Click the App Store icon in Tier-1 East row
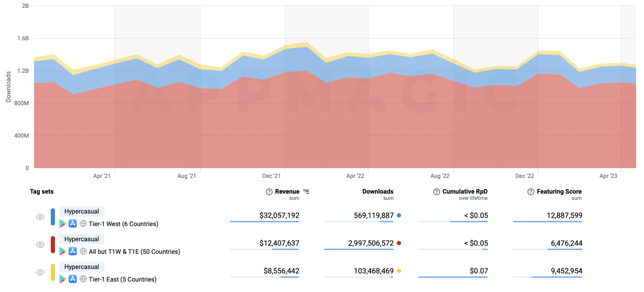 [73, 279]
